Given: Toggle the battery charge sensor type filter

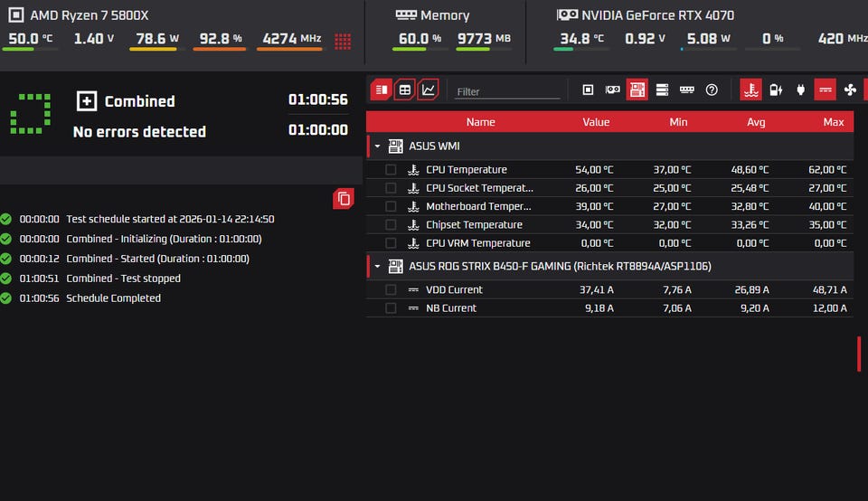Looking at the screenshot, I should pyautogui.click(x=776, y=90).
